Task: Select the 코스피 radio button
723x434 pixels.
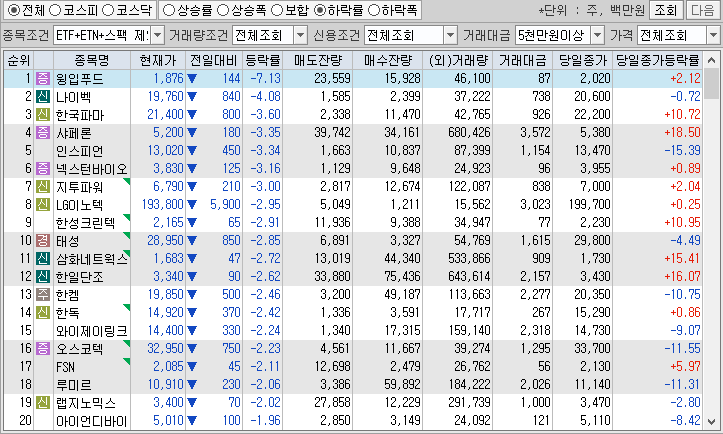Action: (55, 10)
